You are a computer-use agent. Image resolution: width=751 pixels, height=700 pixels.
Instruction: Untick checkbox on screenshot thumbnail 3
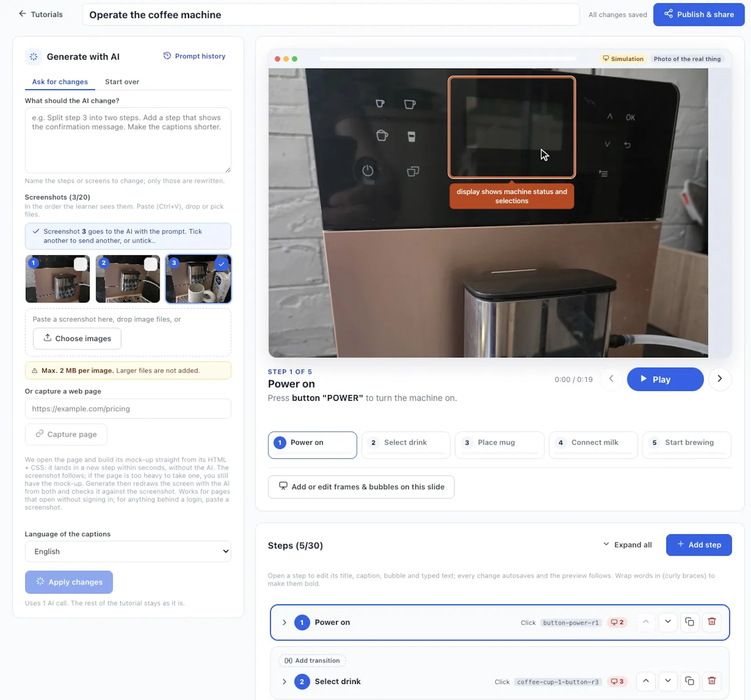point(222,264)
